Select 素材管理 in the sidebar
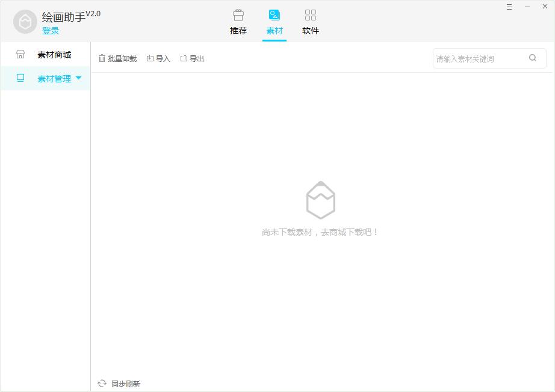The width and height of the screenshot is (555, 392). pyautogui.click(x=54, y=78)
